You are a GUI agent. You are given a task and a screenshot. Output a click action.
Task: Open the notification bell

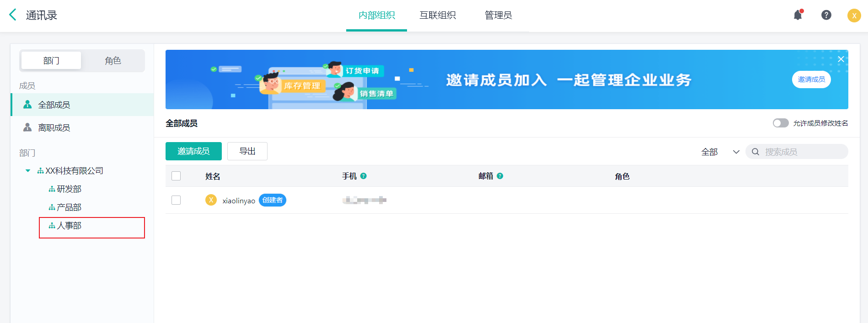(x=798, y=15)
